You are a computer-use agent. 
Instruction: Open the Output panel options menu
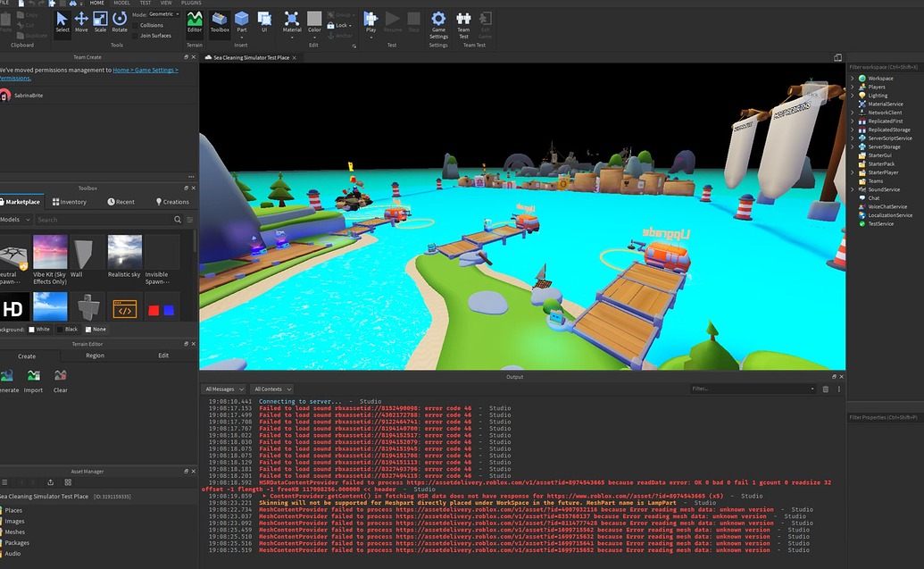point(838,389)
